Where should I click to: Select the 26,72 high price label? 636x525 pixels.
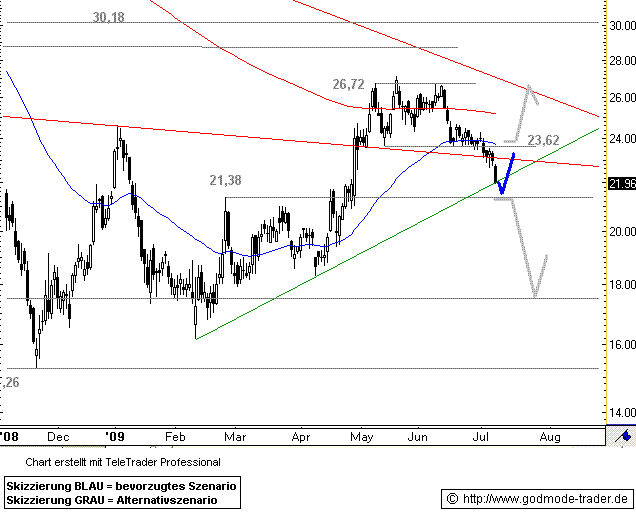click(348, 84)
